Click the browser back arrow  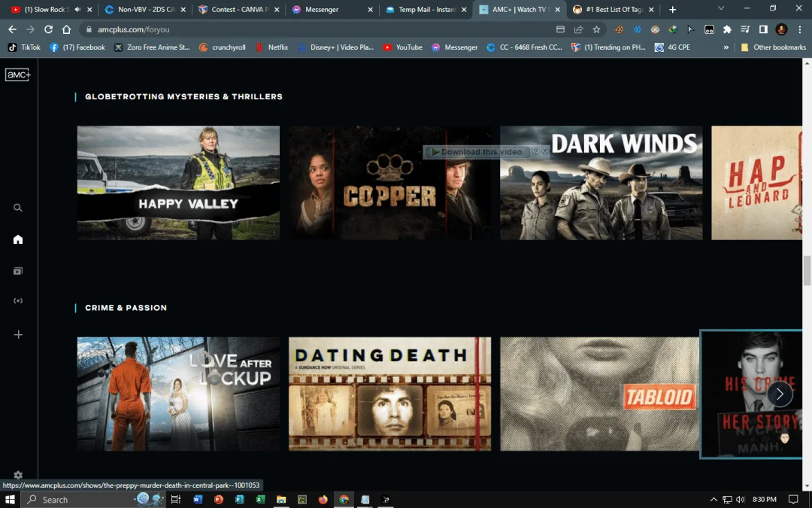13,29
